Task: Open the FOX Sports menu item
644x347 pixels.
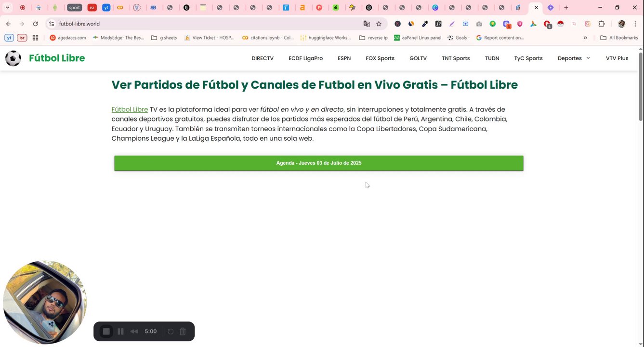Action: click(x=380, y=58)
